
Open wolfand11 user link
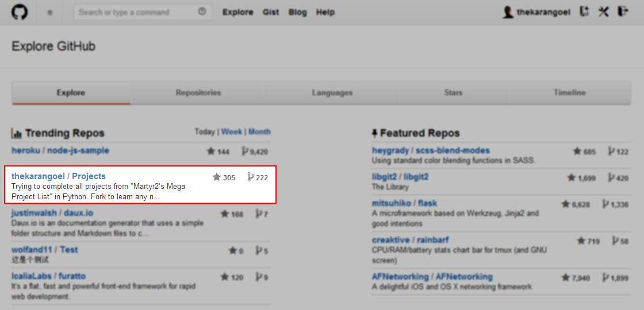point(32,250)
